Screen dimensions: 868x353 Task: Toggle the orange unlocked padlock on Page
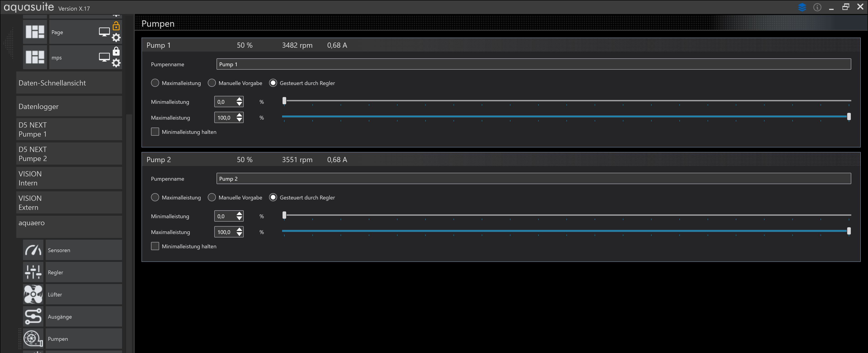coord(116,26)
